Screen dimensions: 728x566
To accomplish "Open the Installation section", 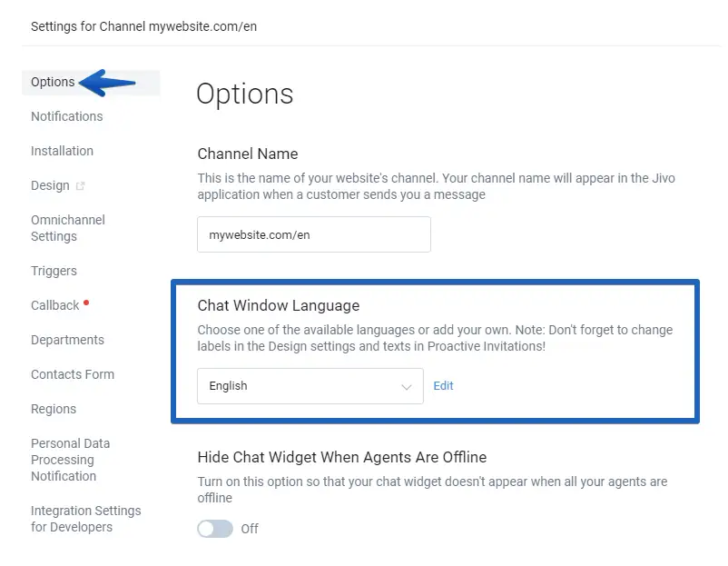I will coord(62,151).
